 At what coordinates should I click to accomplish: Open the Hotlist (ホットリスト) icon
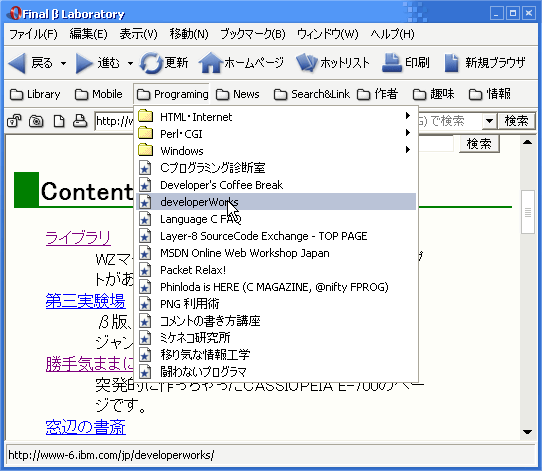point(307,63)
